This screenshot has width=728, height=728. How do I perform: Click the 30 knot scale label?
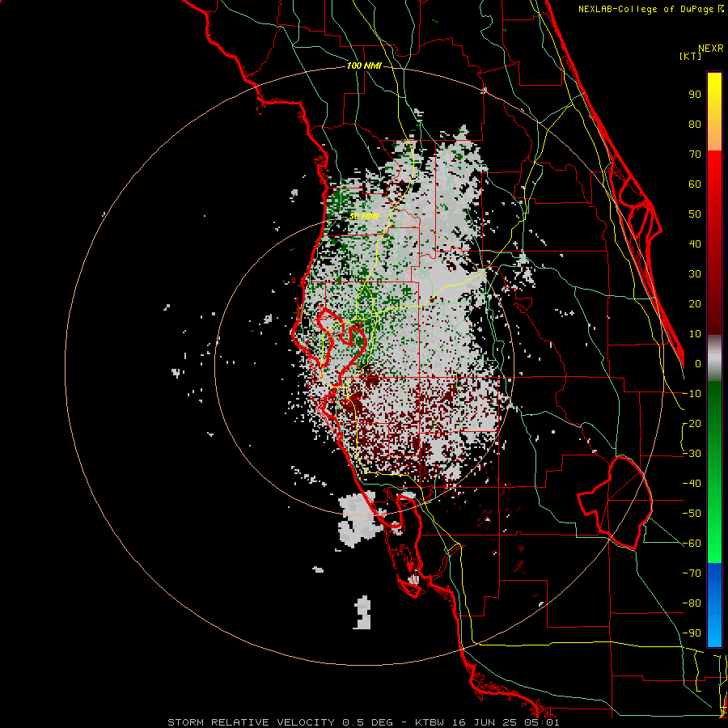tap(695, 274)
